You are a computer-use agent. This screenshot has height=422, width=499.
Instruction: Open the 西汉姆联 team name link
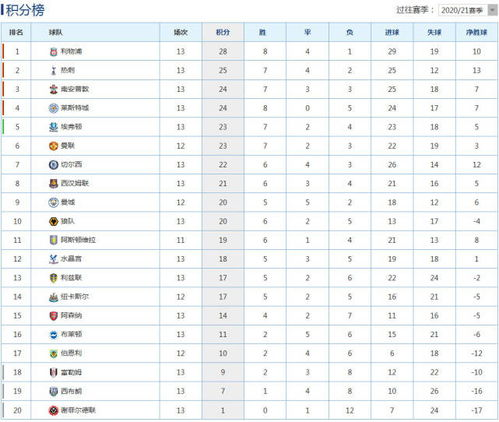click(75, 183)
